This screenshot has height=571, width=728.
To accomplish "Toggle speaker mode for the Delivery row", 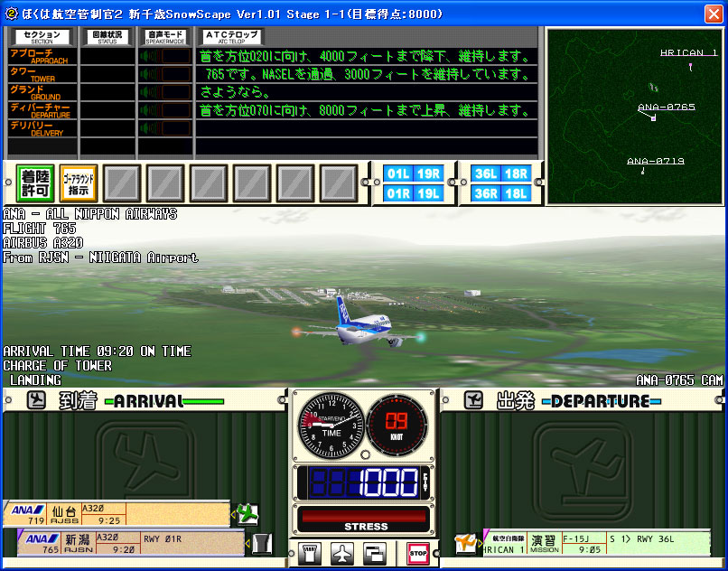I will tap(165, 128).
